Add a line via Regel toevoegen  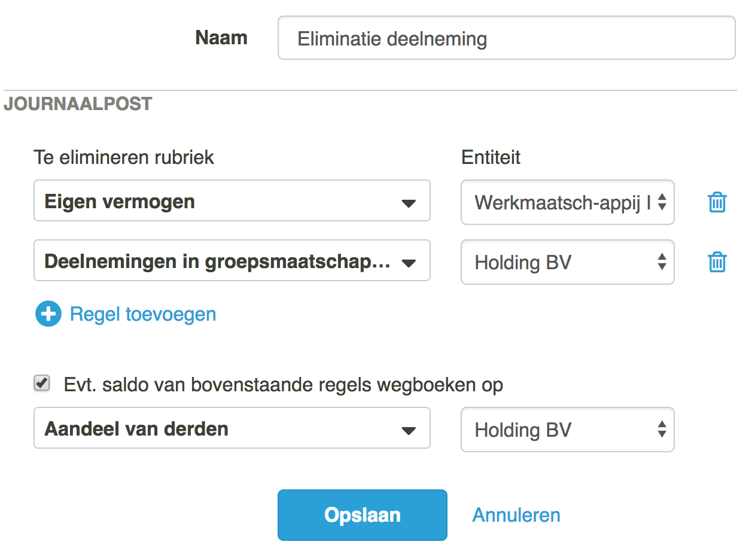click(143, 314)
